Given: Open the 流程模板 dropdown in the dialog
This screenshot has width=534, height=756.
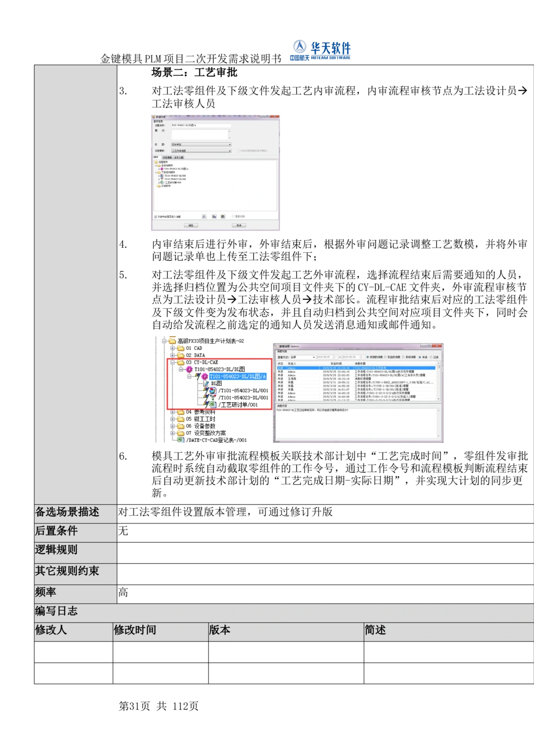Looking at the screenshot, I should point(201,151).
